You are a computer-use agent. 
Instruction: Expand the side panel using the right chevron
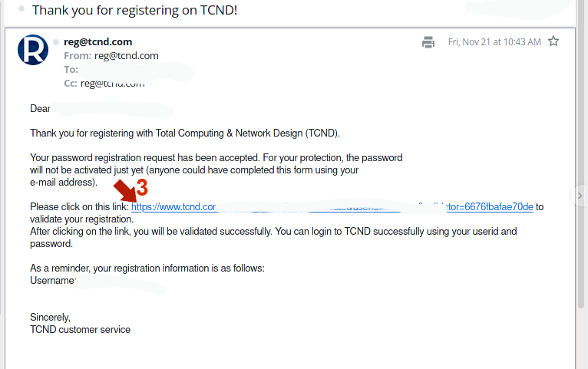(581, 196)
